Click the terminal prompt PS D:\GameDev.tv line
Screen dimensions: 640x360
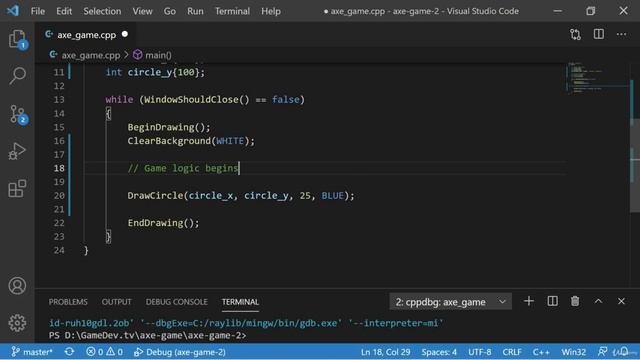tap(147, 336)
